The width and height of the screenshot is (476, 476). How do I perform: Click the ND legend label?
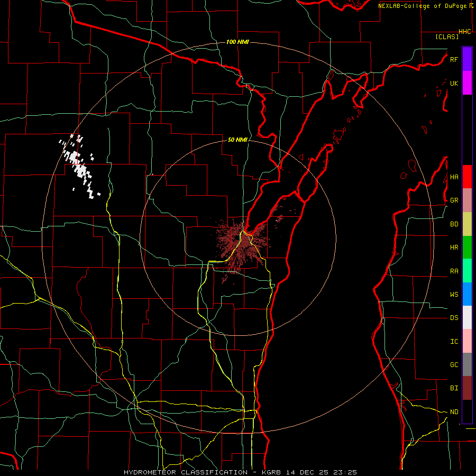click(x=454, y=412)
